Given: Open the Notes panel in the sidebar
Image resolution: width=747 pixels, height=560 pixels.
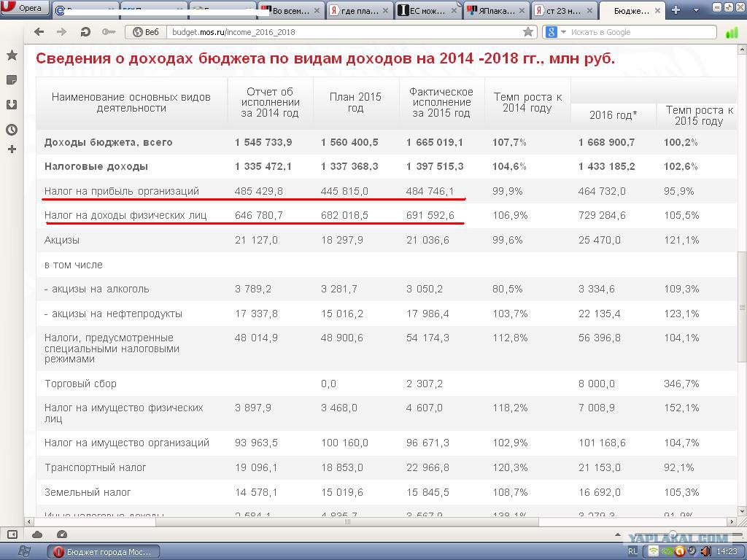Looking at the screenshot, I should pos(12,80).
